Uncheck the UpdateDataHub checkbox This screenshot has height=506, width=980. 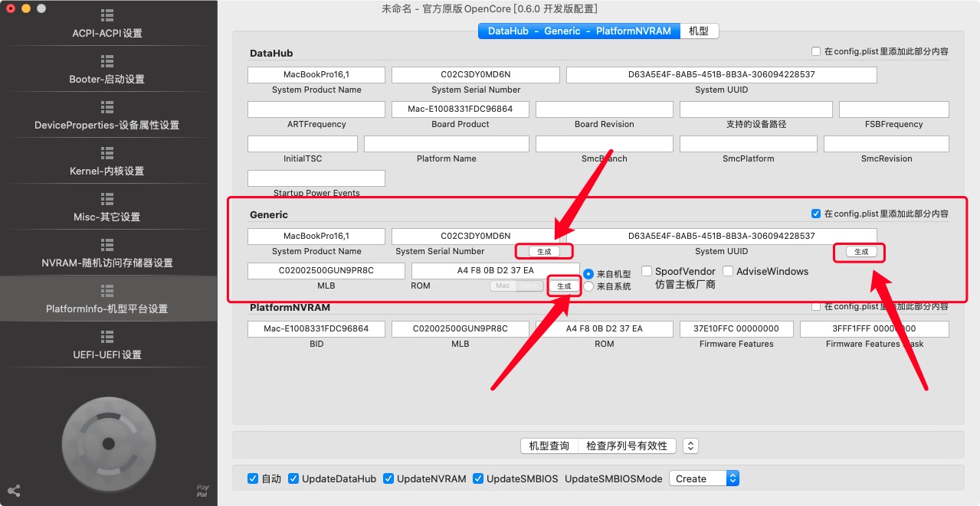pos(293,478)
